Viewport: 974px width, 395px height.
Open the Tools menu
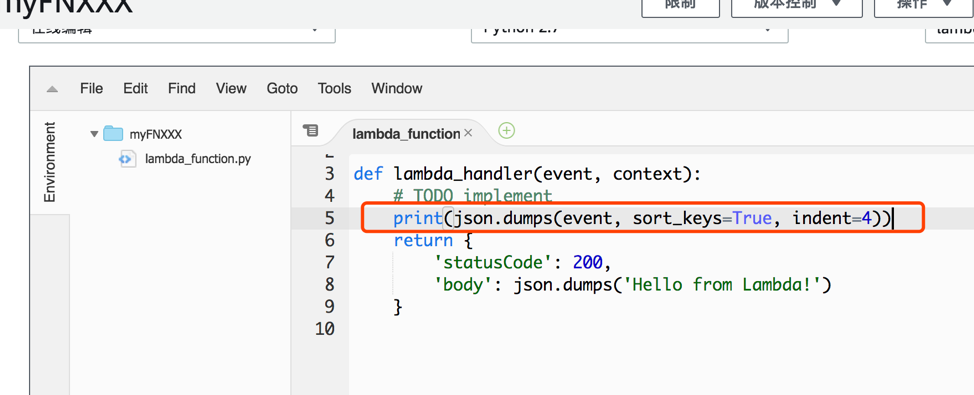(334, 88)
